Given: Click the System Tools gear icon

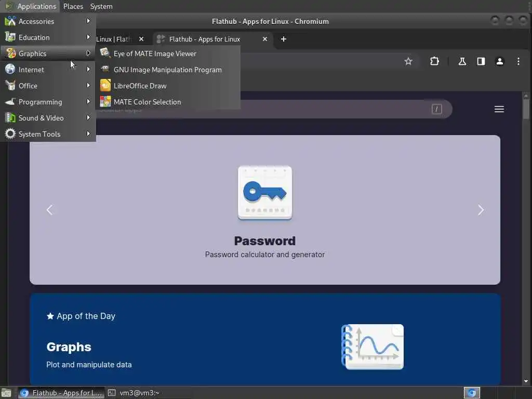Looking at the screenshot, I should point(10,134).
